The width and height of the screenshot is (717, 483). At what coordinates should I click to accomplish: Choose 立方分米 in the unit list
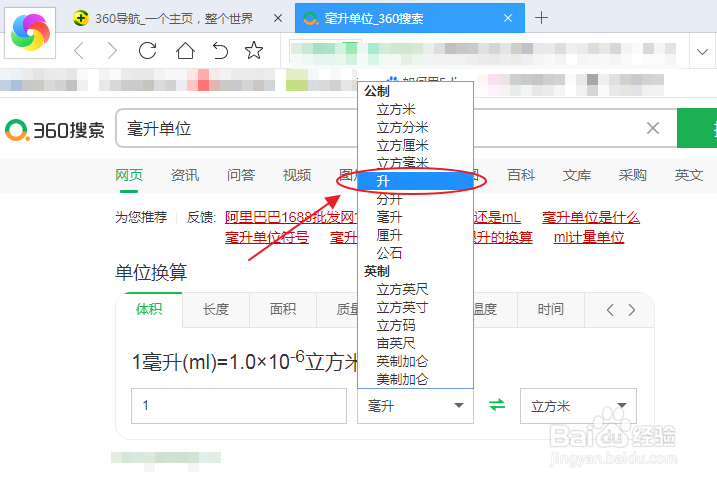[415, 127]
